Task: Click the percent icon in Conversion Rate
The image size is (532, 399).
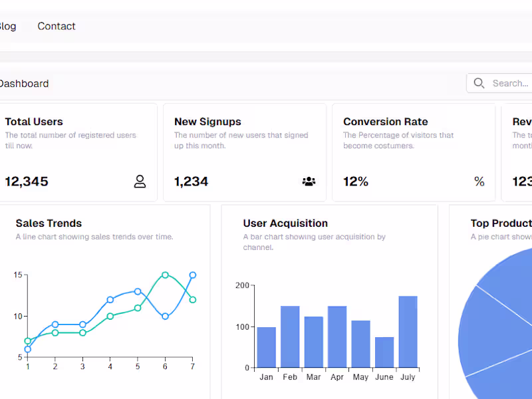Action: 479,182
